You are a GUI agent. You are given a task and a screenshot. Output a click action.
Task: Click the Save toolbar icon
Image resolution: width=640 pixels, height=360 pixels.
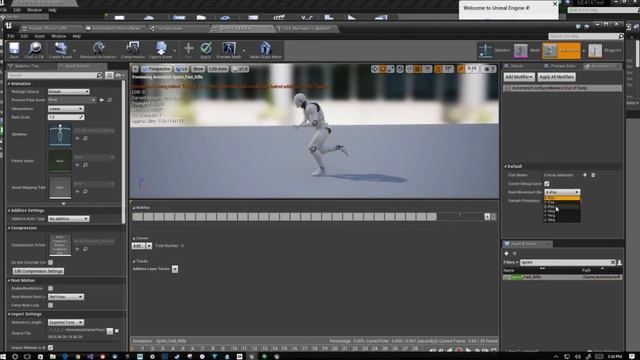pos(14,50)
